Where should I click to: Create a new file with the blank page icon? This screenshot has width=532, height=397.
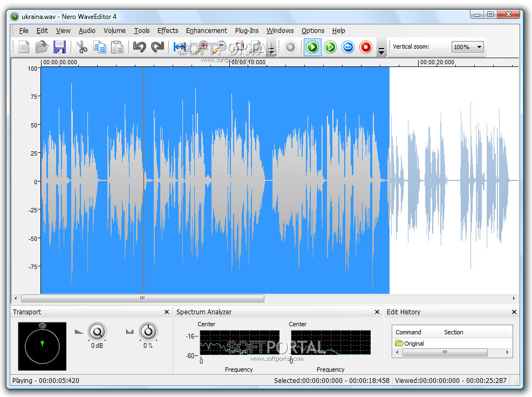24,47
